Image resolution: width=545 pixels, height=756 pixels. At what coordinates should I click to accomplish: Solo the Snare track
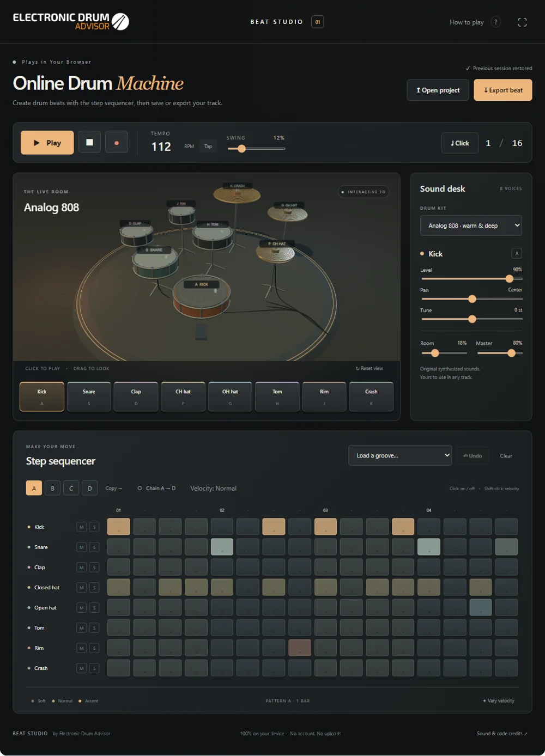tap(94, 547)
